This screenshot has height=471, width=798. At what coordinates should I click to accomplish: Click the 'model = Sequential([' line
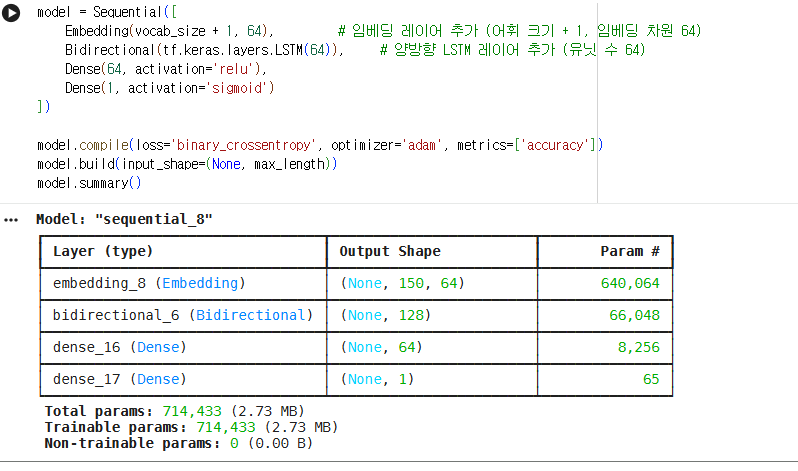pyautogui.click(x=107, y=12)
